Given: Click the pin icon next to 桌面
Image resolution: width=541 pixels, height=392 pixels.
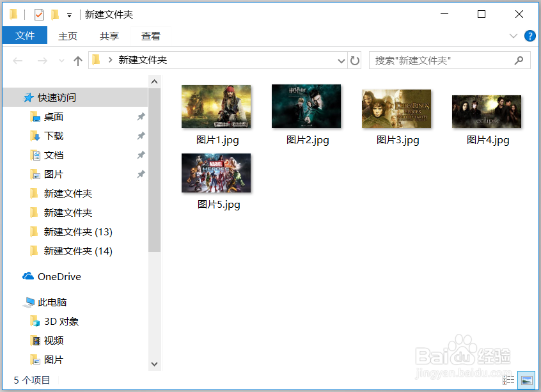Looking at the screenshot, I should point(141,116).
